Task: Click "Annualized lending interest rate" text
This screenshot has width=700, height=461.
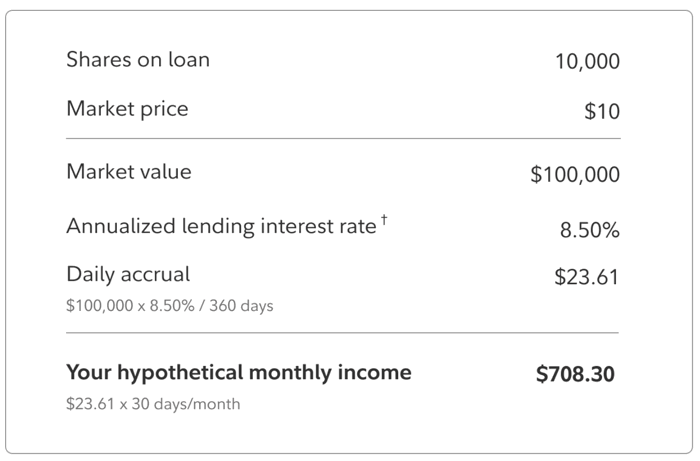Action: point(220,226)
